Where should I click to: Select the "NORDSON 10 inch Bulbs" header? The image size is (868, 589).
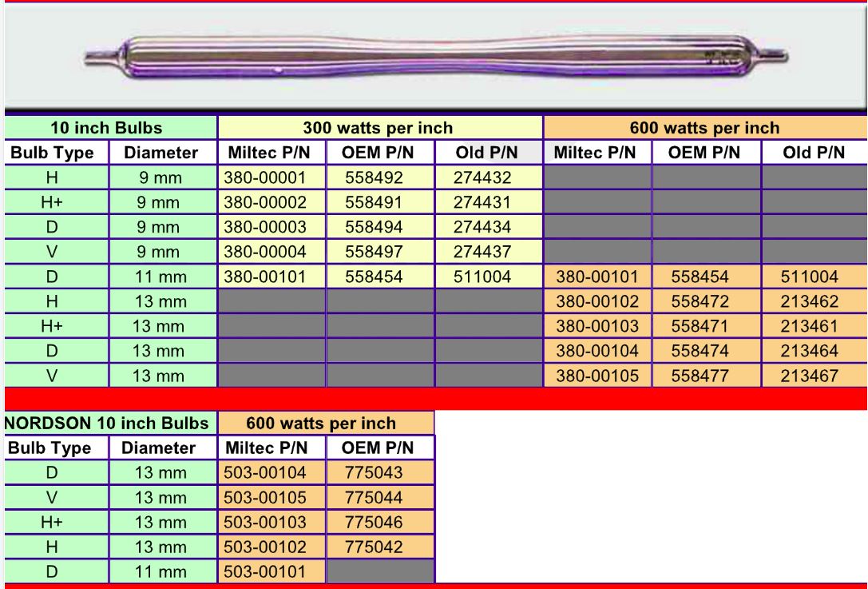tap(109, 422)
